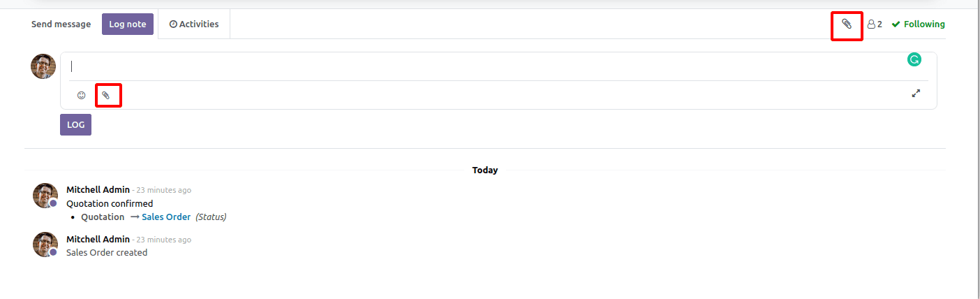Click the green Grammarly icon in message box
This screenshot has width=980, height=299.
[914, 60]
